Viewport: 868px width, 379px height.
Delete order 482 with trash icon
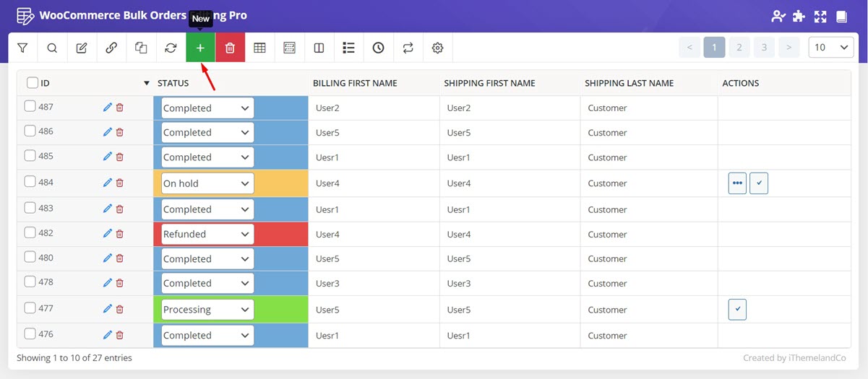(x=120, y=233)
